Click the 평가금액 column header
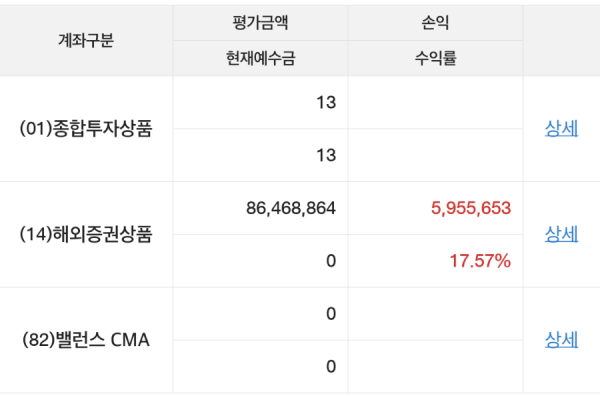The image size is (600, 396). [260, 23]
